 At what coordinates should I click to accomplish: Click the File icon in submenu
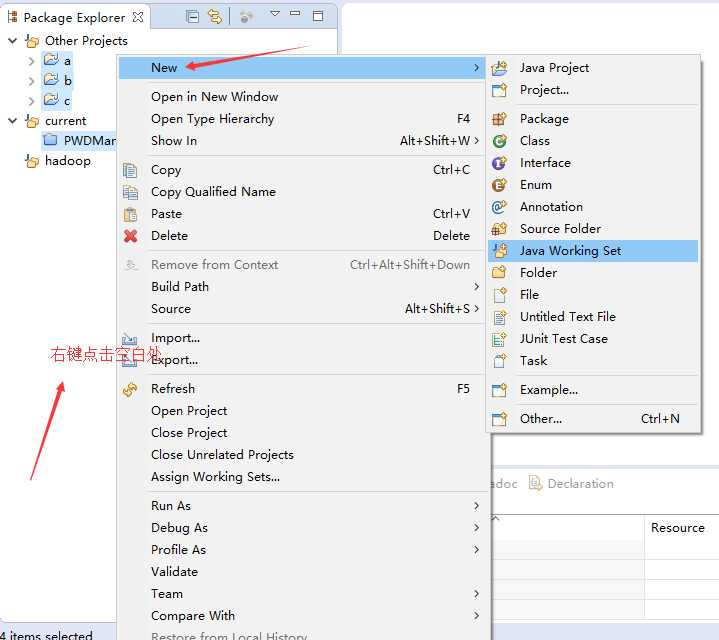pyautogui.click(x=499, y=295)
